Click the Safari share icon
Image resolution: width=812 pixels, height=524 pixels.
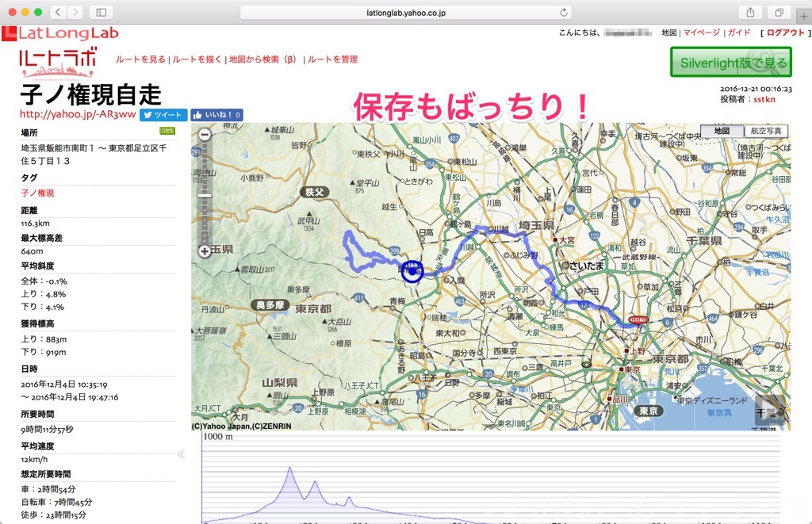click(749, 12)
